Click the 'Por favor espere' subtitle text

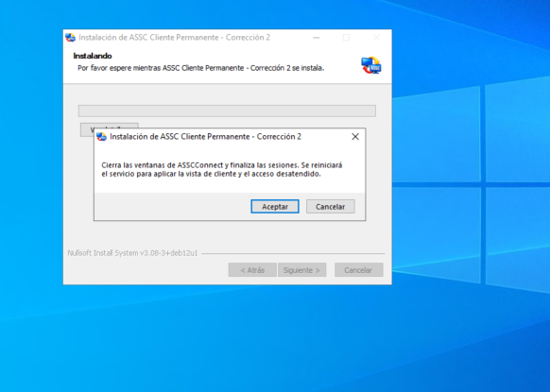[x=201, y=68]
